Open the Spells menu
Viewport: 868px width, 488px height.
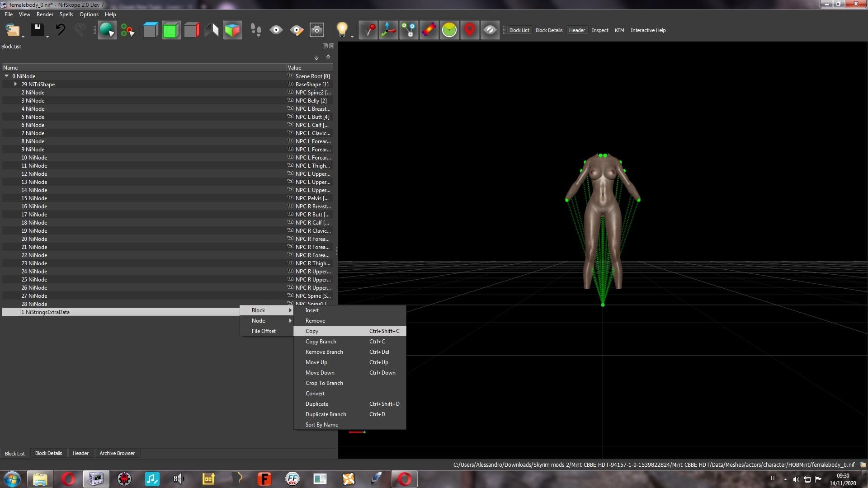[x=66, y=14]
